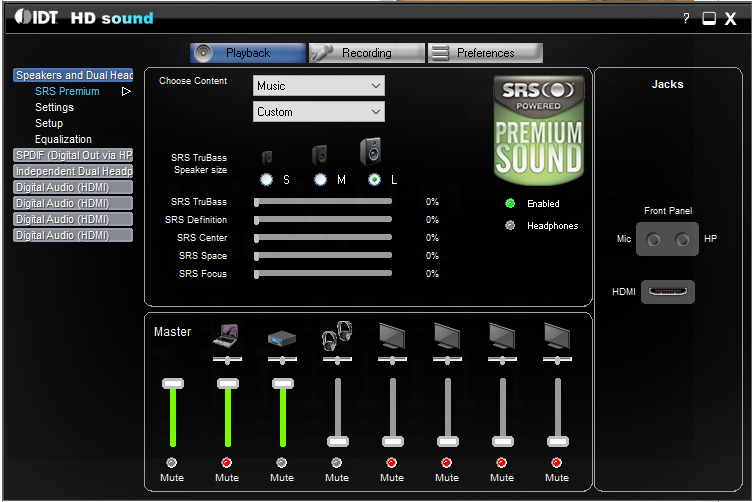Select large speaker size radio L
Viewport: 753px width, 502px height.
coord(374,180)
